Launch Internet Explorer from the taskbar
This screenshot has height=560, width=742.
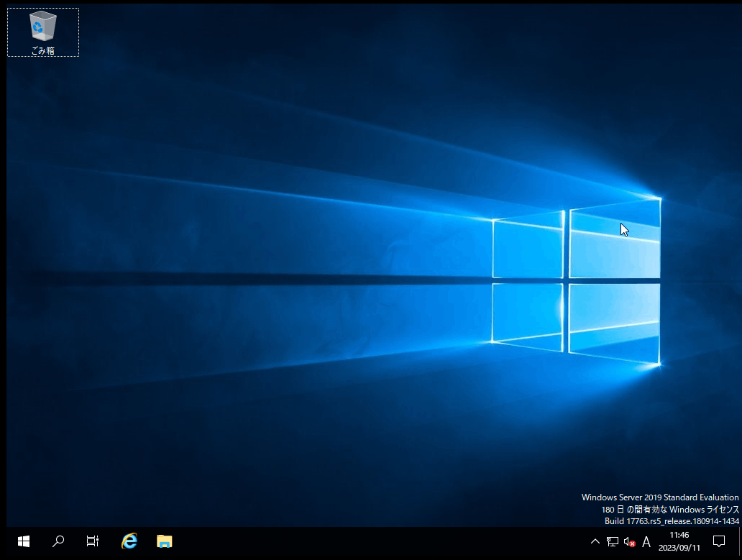129,541
